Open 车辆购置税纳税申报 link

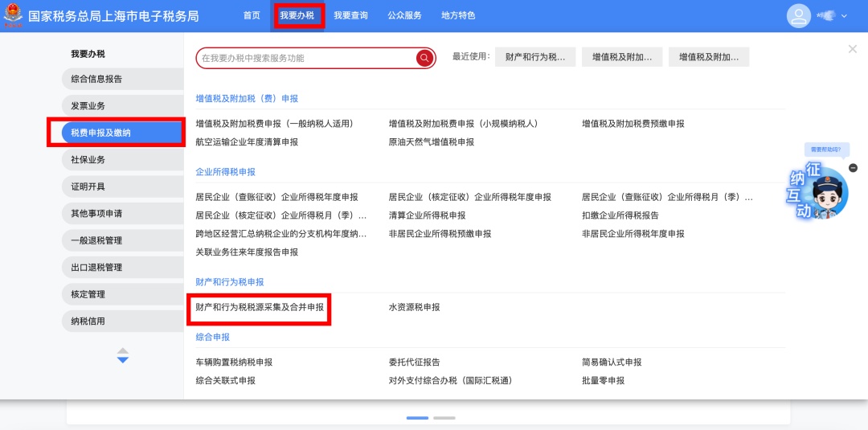coord(234,362)
